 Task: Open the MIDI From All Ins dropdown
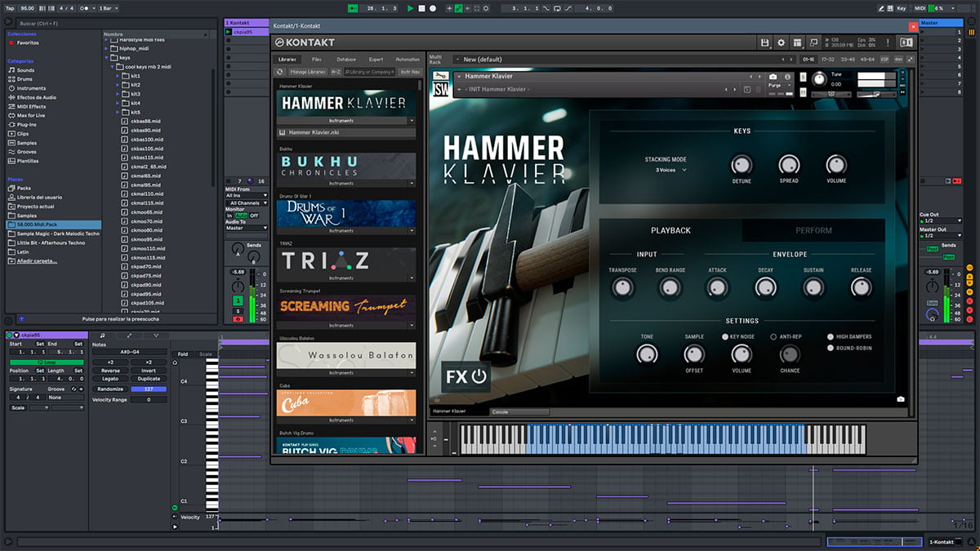point(247,196)
